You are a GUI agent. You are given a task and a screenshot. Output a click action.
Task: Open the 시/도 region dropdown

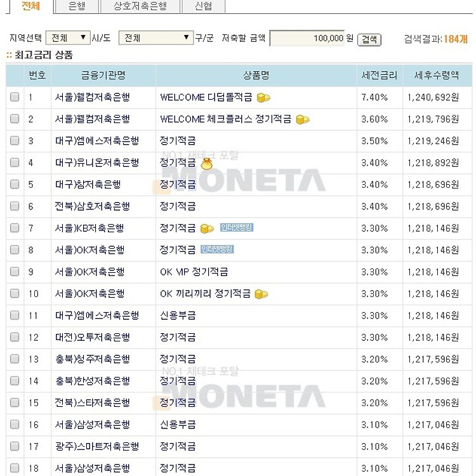(x=68, y=38)
